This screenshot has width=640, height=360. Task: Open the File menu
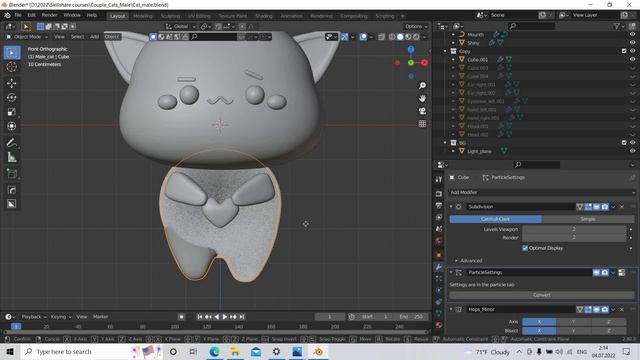pyautogui.click(x=18, y=15)
